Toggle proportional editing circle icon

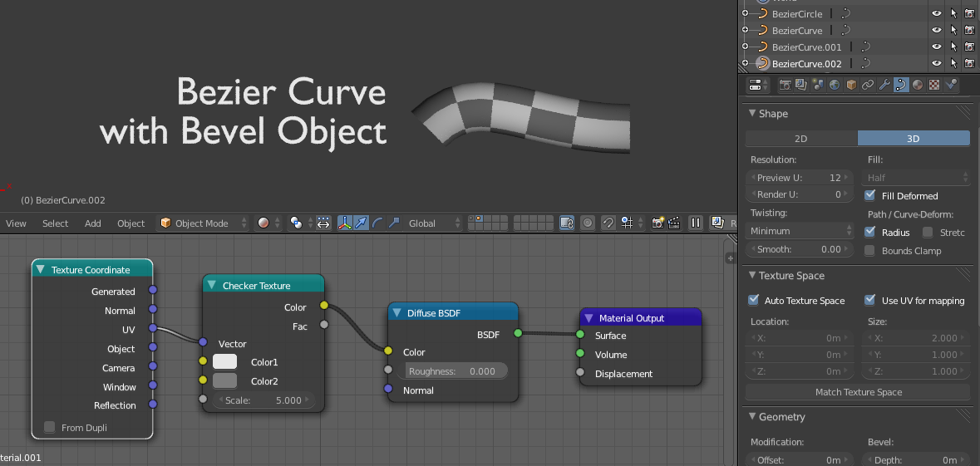pos(588,223)
